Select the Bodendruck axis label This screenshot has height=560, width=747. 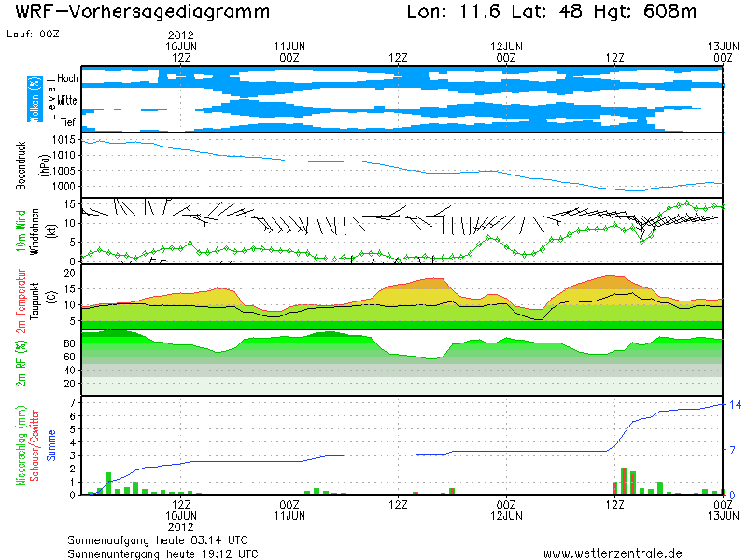pos(21,165)
